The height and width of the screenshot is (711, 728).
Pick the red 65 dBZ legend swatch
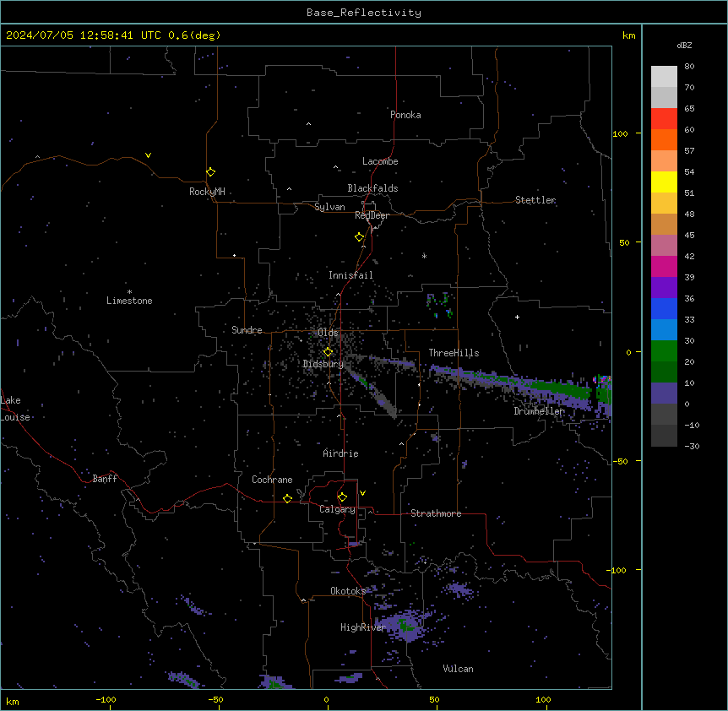click(x=664, y=119)
